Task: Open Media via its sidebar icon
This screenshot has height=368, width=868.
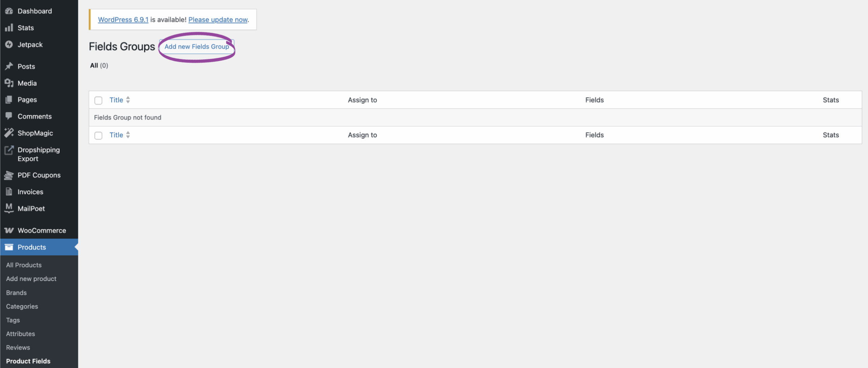Action: tap(9, 83)
